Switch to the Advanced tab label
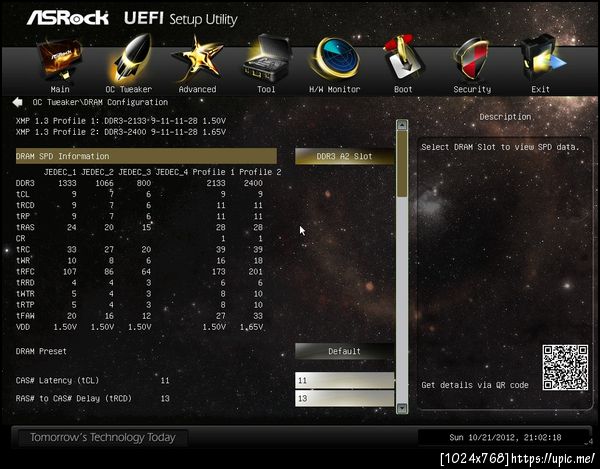 point(197,90)
